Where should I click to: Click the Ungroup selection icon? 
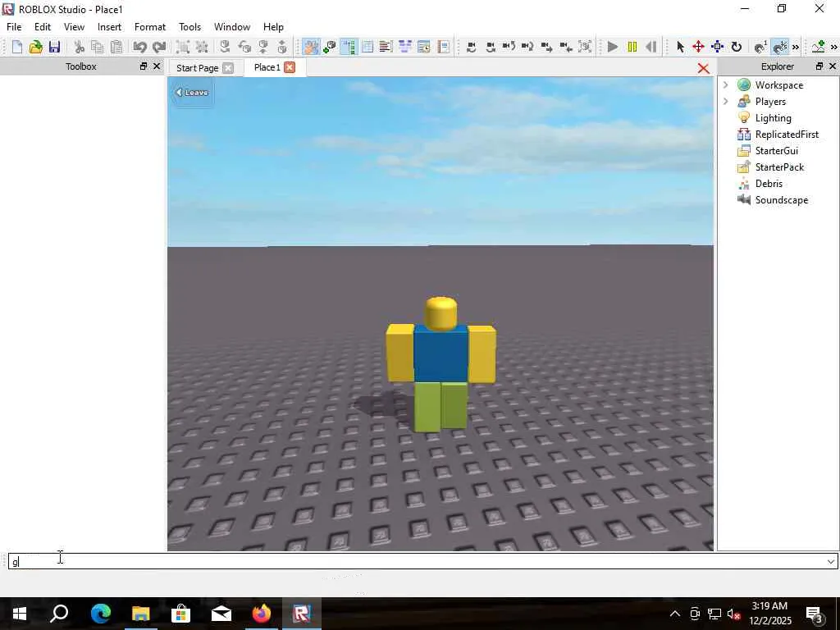coord(202,47)
